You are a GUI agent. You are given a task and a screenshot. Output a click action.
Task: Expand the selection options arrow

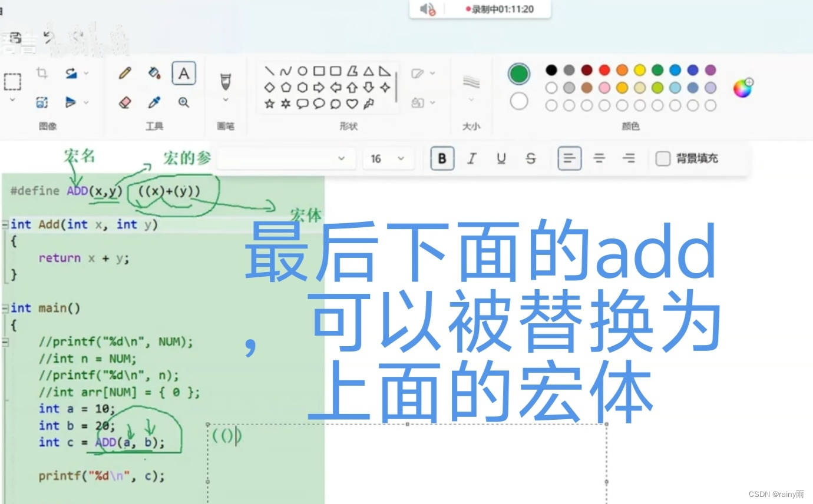click(x=12, y=101)
